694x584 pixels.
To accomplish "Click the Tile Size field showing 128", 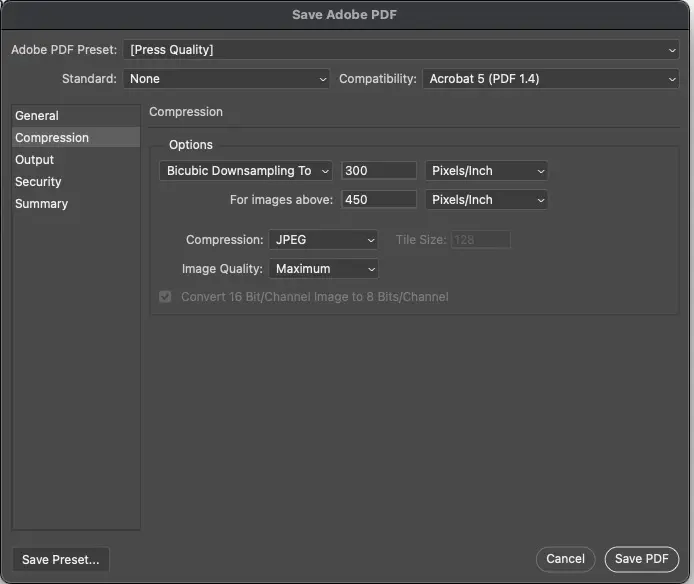I will tap(481, 240).
